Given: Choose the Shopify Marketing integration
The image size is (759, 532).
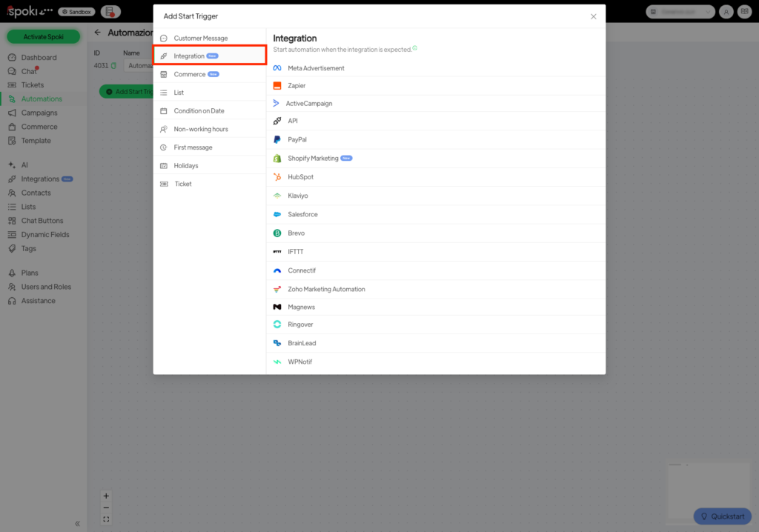Looking at the screenshot, I should pos(313,159).
